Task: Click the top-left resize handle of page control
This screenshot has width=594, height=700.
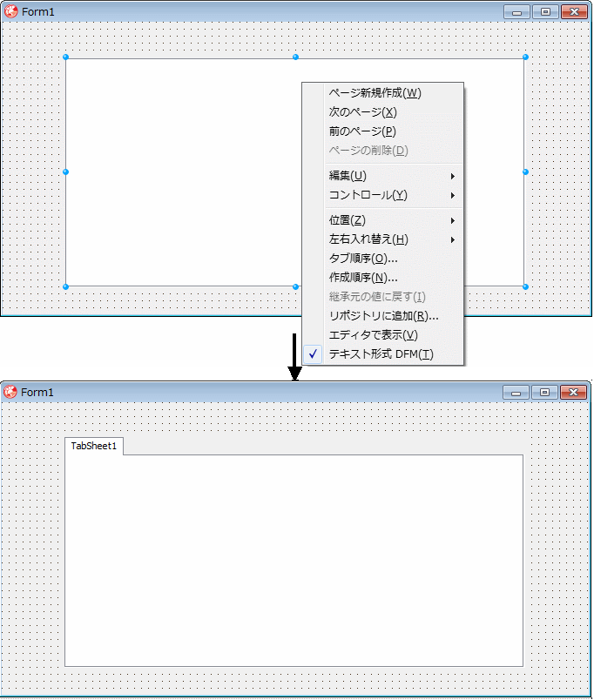Action: coord(65,57)
